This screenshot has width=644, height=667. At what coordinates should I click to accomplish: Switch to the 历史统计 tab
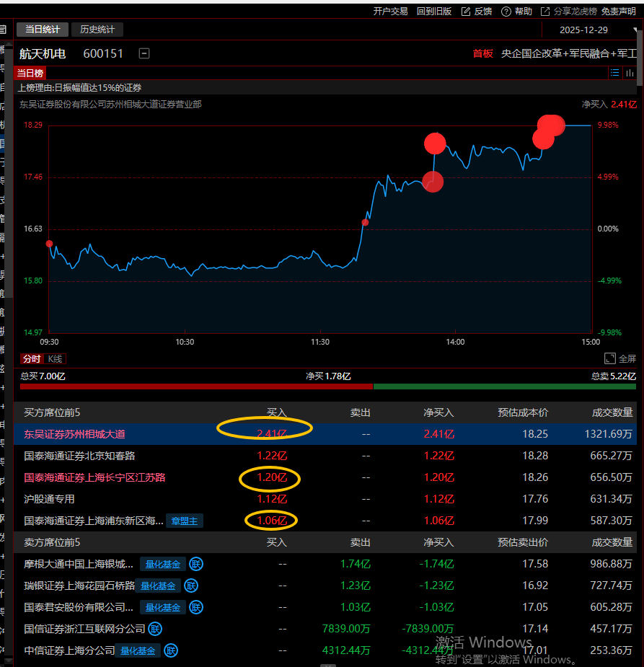(x=97, y=30)
